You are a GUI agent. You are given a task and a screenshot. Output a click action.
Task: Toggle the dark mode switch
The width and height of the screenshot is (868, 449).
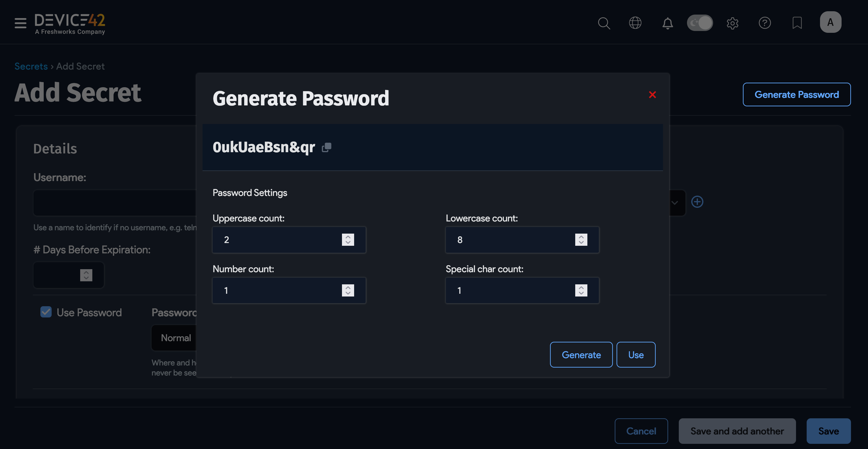click(x=700, y=22)
